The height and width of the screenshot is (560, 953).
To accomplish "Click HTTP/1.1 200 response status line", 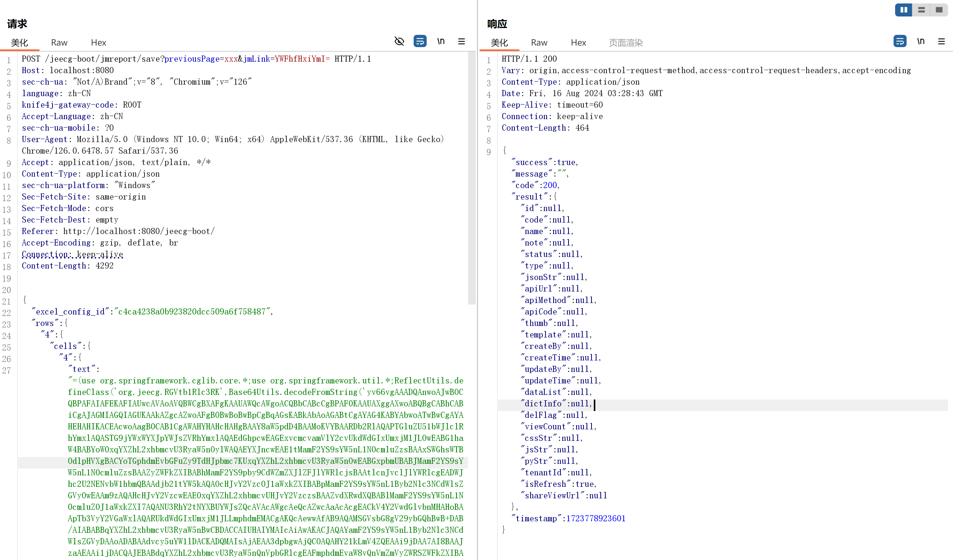I will pyautogui.click(x=529, y=59).
